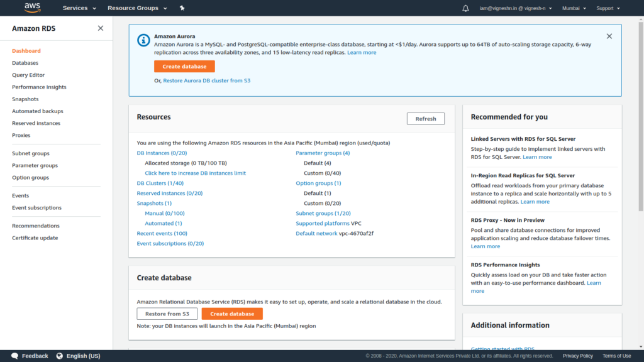Click the Refresh resources button
Screen dimensions: 644x362
426,119
